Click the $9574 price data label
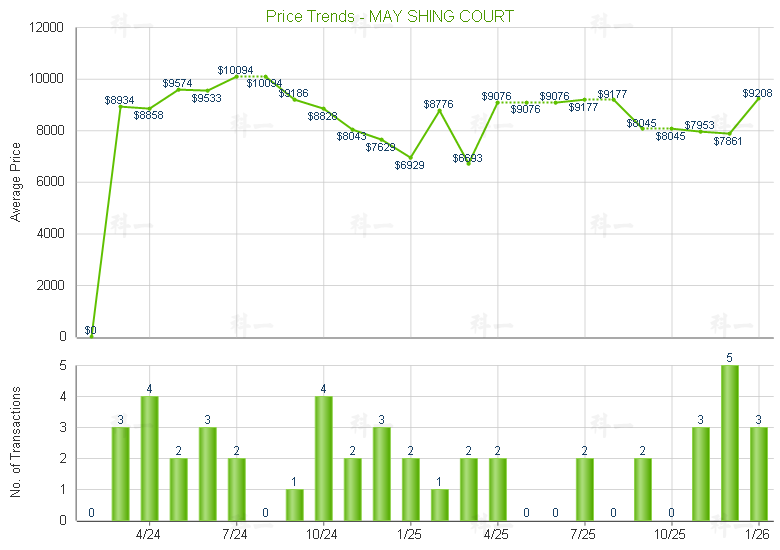780x550 pixels. (178, 83)
